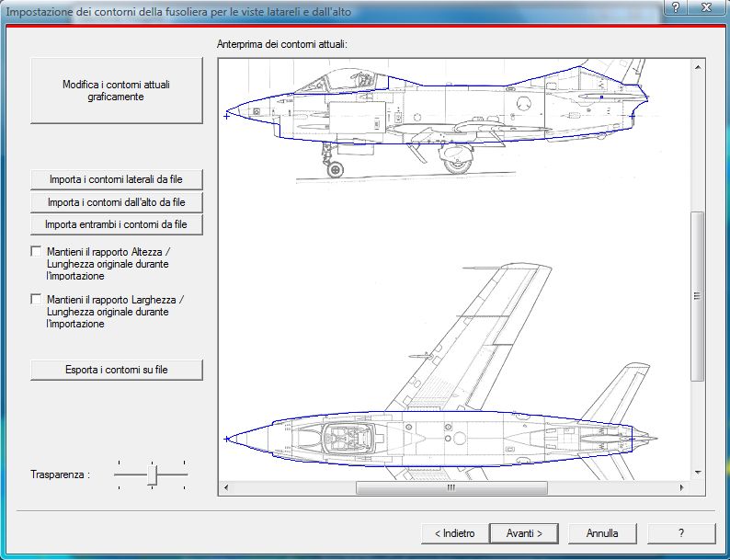Screen dimensions: 730x560
Task: Toggle Mantieni il rapporto Larghezza / Lunghezza checkbox
Action: (37, 300)
